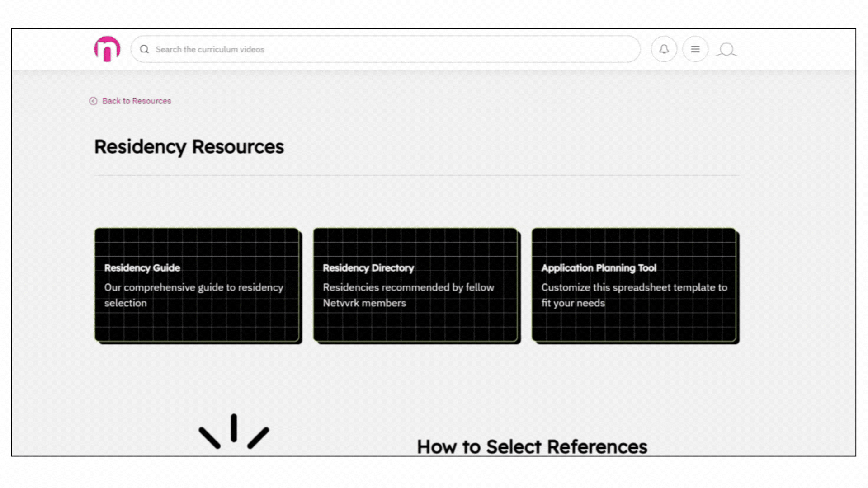Click the circled back arrow icon
The width and height of the screenshot is (868, 488).
[x=93, y=101]
